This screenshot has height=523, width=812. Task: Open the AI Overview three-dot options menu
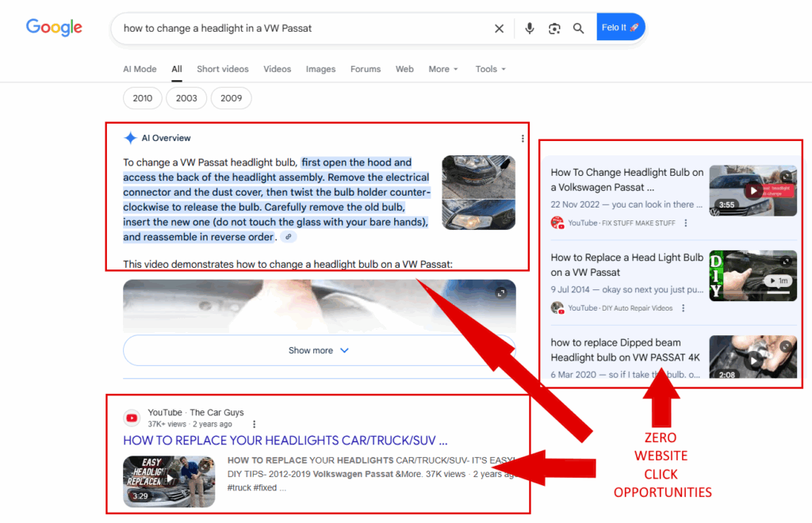tap(523, 138)
